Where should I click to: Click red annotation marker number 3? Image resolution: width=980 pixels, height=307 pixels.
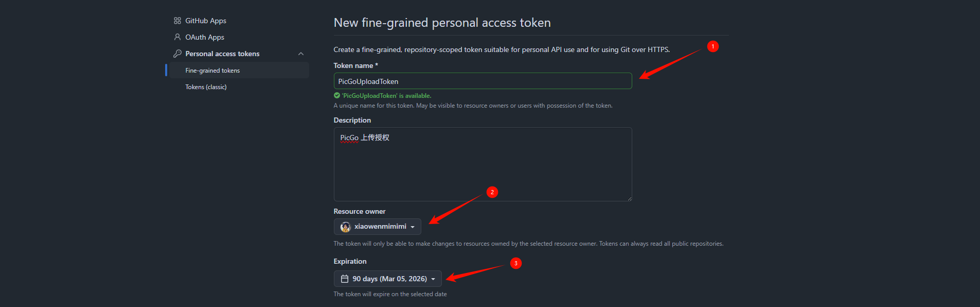click(x=516, y=263)
